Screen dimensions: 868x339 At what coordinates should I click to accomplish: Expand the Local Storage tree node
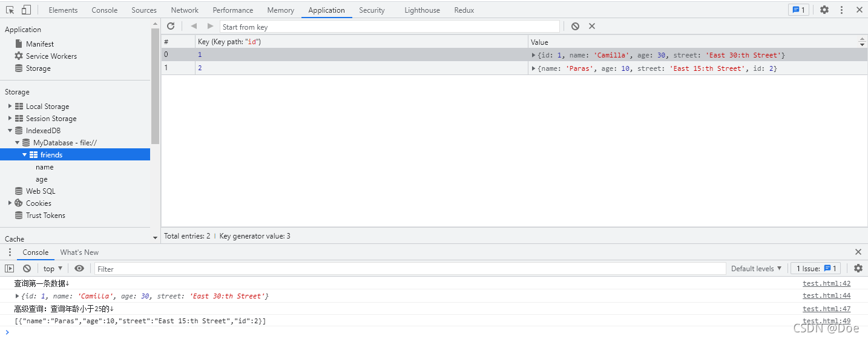(x=10, y=106)
